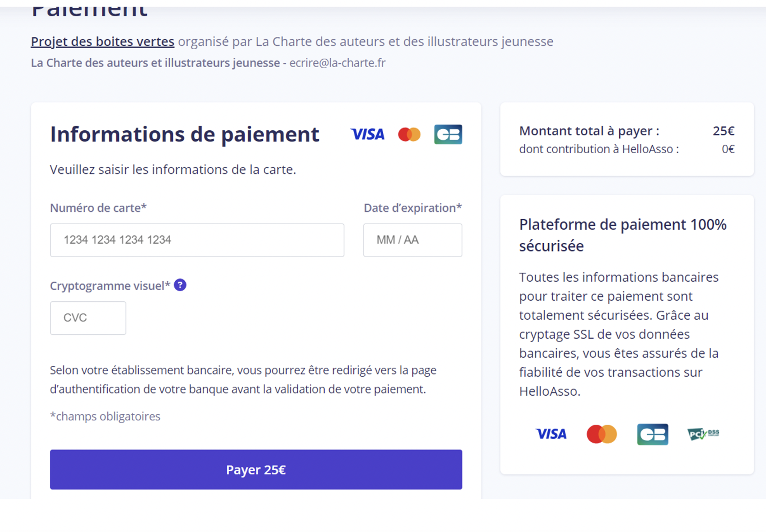Focus the CVC cryptogramme input field
This screenshot has height=532, width=766.
88,318
